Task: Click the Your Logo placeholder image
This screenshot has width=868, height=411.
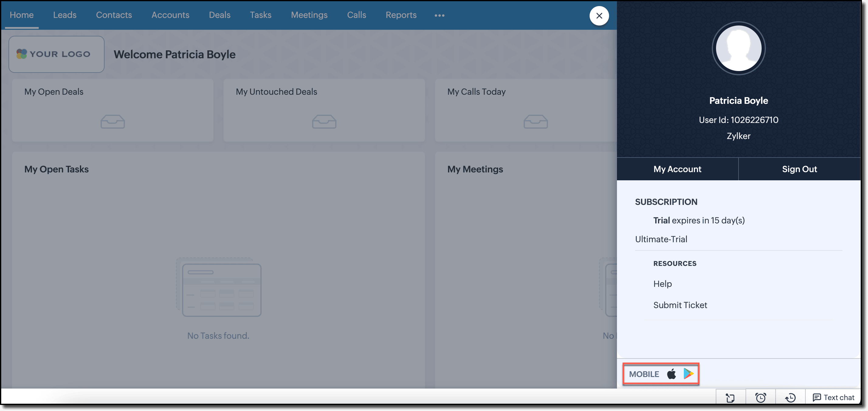Action: click(56, 54)
